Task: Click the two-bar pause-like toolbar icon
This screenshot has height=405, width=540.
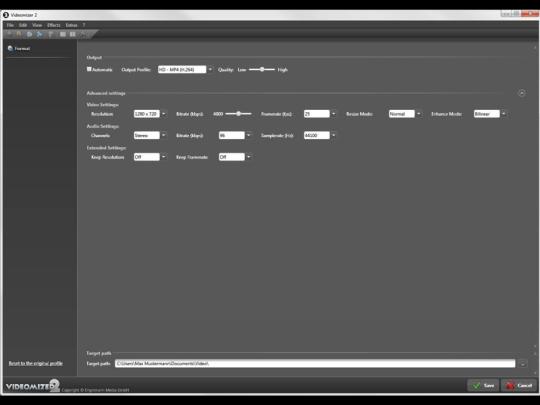Action: pyautogui.click(x=73, y=34)
